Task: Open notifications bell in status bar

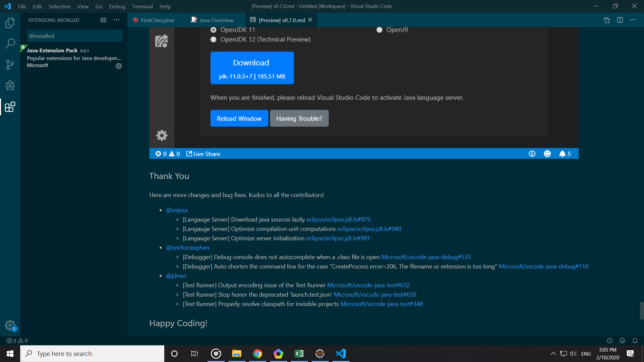Action: click(x=635, y=341)
